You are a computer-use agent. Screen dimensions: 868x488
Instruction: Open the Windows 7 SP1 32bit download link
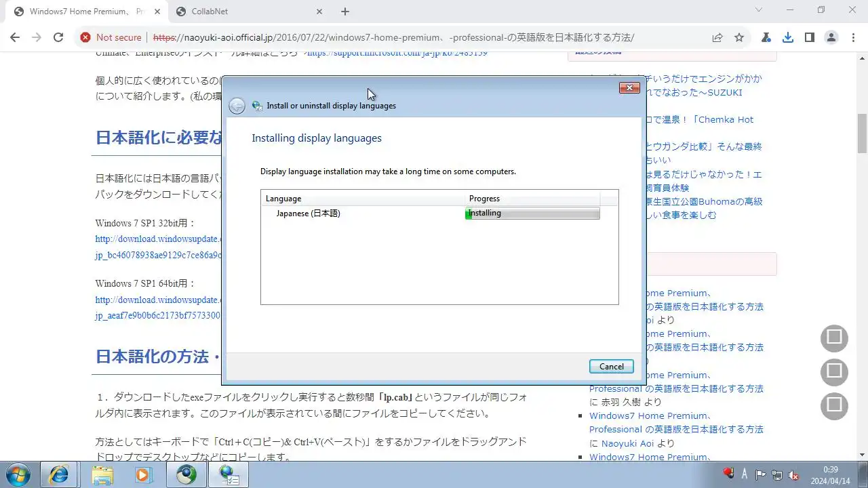pos(159,247)
